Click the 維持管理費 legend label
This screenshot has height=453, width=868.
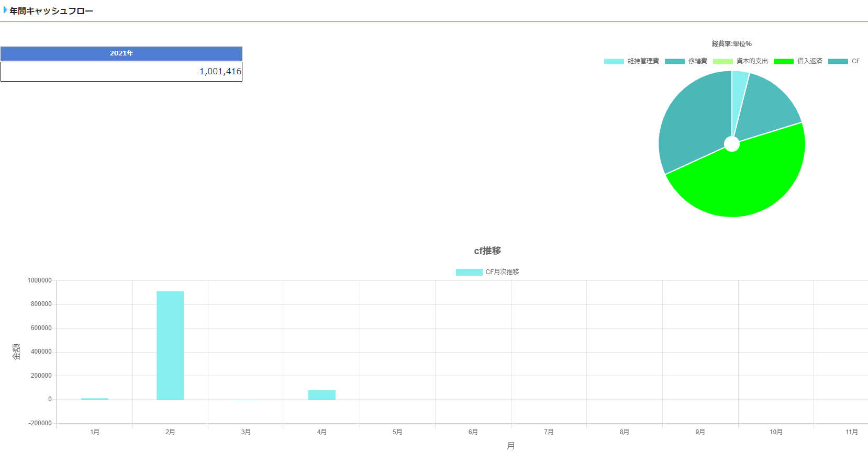(643, 61)
